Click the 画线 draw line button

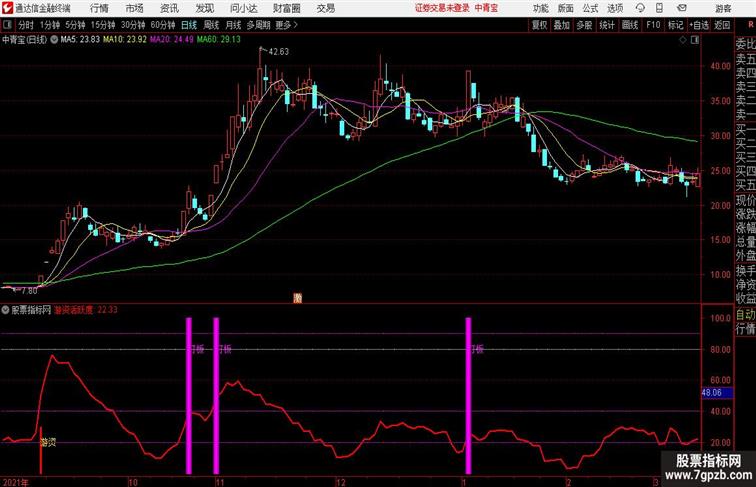tap(630, 25)
